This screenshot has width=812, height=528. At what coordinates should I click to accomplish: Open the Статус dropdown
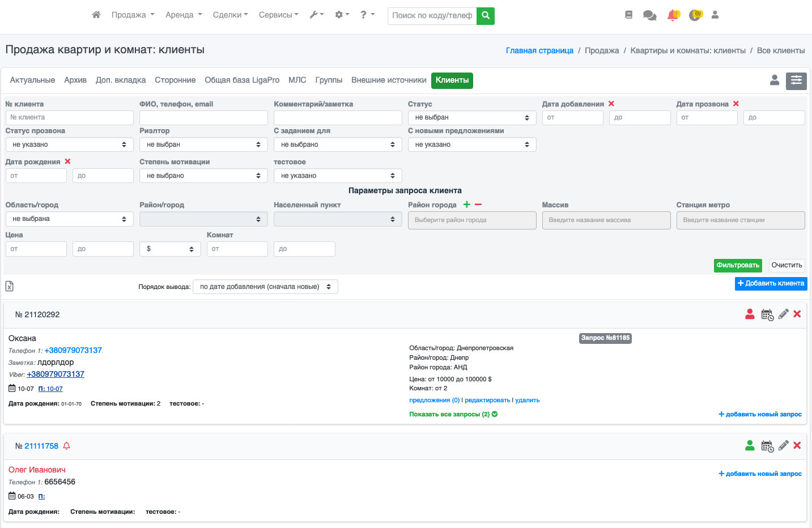pyautogui.click(x=471, y=117)
